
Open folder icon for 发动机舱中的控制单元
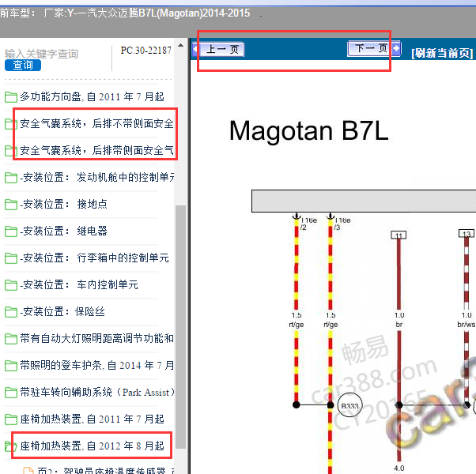click(11, 178)
